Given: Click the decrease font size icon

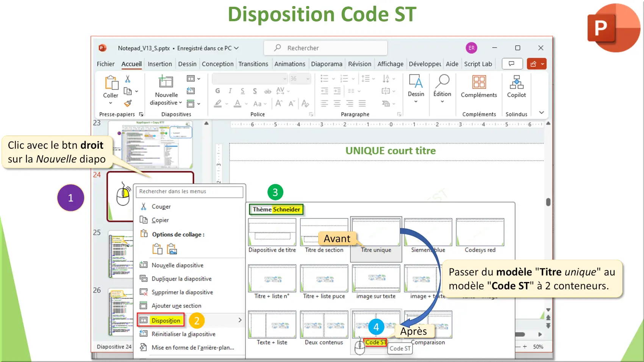Looking at the screenshot, I should click(292, 103).
